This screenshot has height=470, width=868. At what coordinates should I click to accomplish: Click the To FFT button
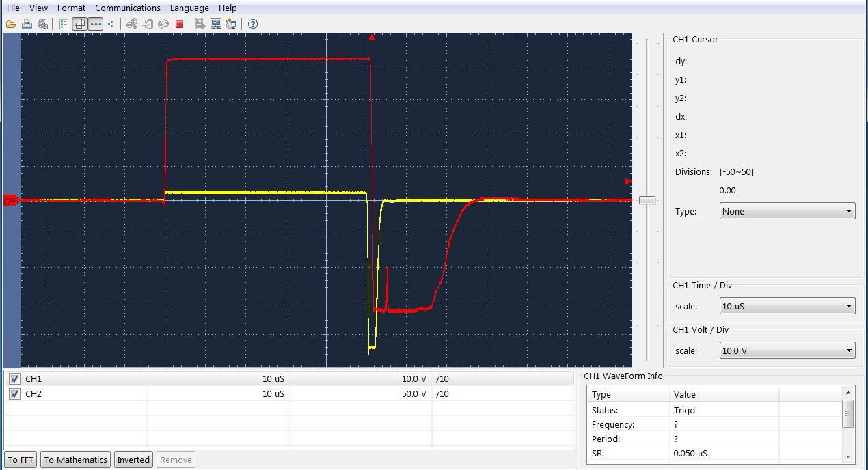21,460
